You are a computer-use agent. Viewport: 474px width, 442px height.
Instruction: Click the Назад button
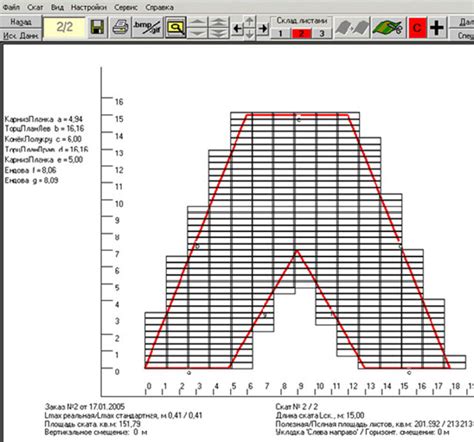pos(21,22)
